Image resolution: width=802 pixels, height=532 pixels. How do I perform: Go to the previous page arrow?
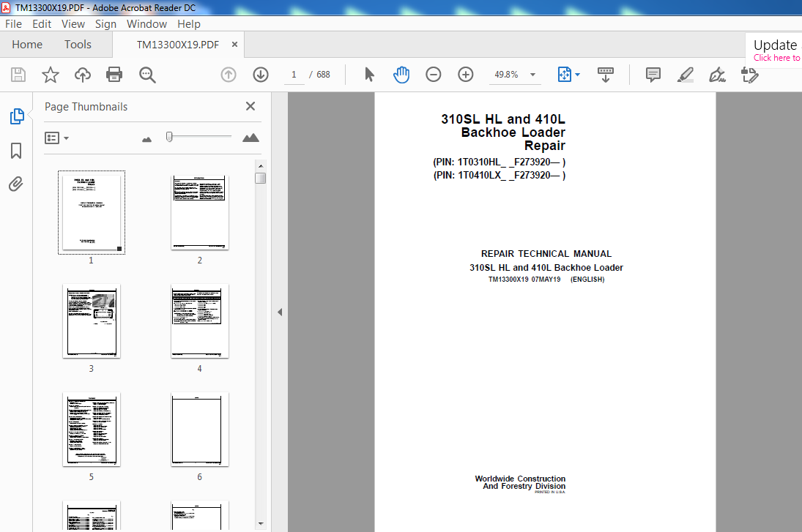pyautogui.click(x=228, y=75)
